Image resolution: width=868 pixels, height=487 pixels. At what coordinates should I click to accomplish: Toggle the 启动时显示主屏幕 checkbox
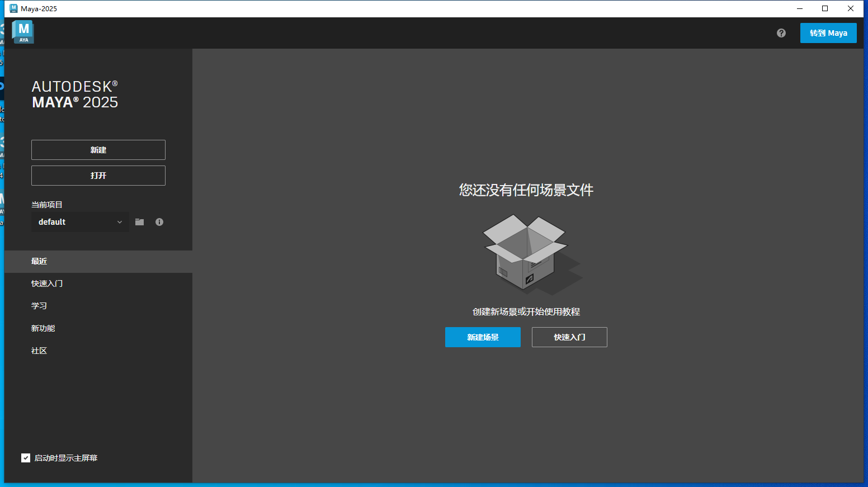point(25,457)
